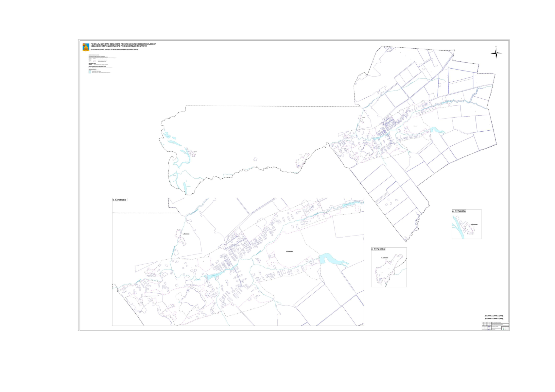
Task: Click the rightmost inset's 'с. Куликово' corner label
Action: coord(459,211)
